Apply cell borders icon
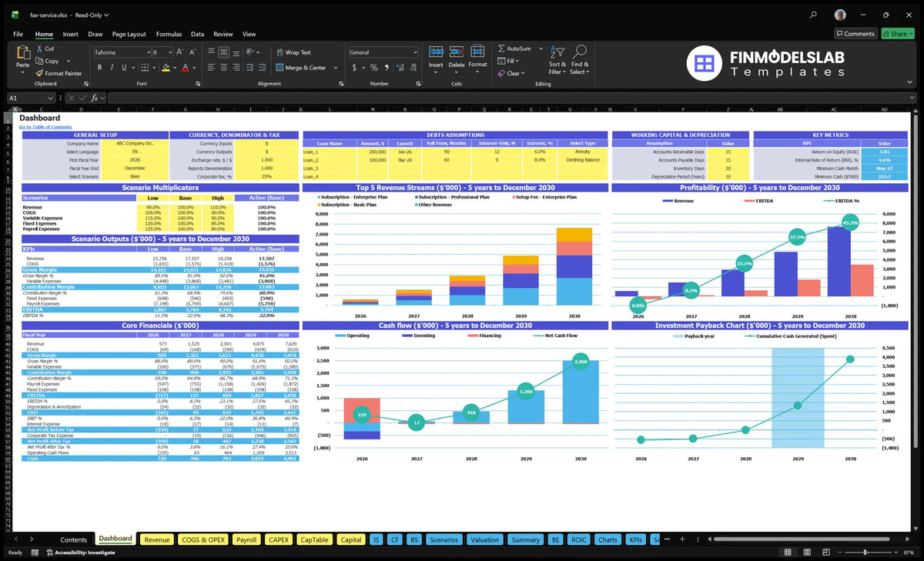Image resolution: width=924 pixels, height=561 pixels. pos(145,68)
